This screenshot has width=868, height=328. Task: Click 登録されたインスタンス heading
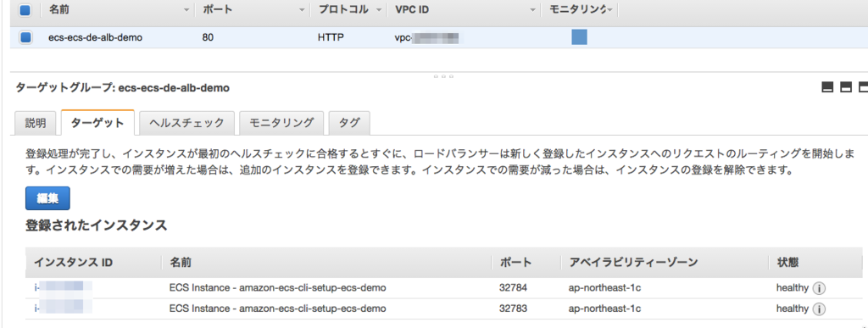click(x=97, y=225)
